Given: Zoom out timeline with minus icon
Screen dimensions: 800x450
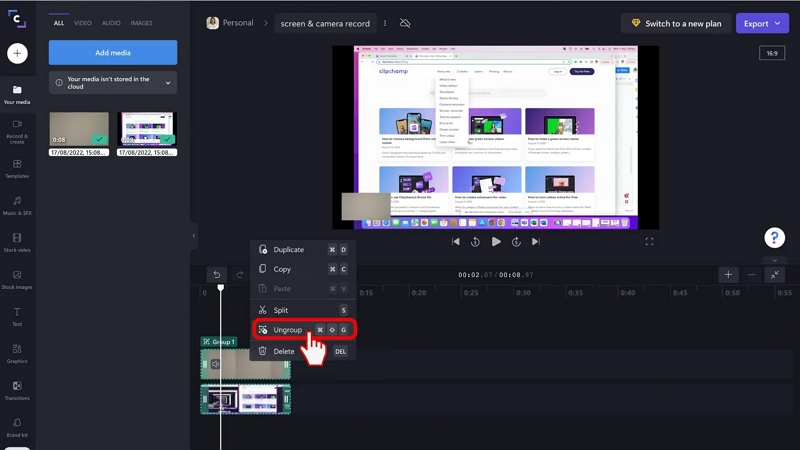Looking at the screenshot, I should click(x=751, y=274).
